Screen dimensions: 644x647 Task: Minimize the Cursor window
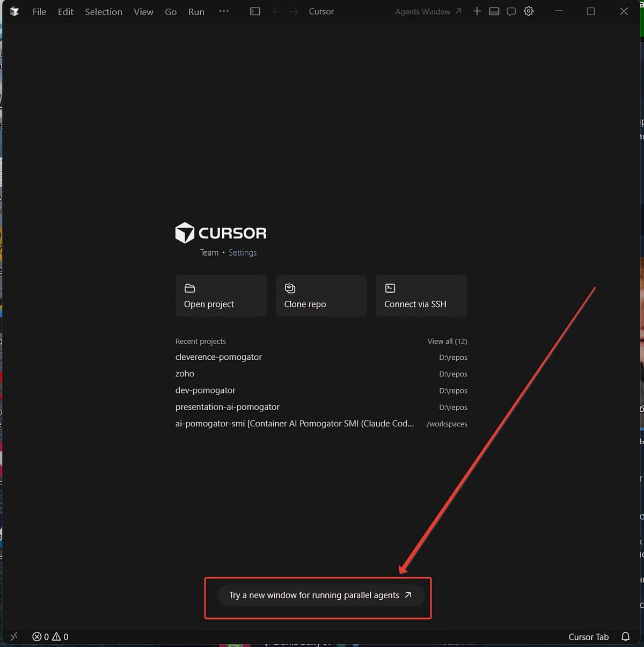point(559,11)
